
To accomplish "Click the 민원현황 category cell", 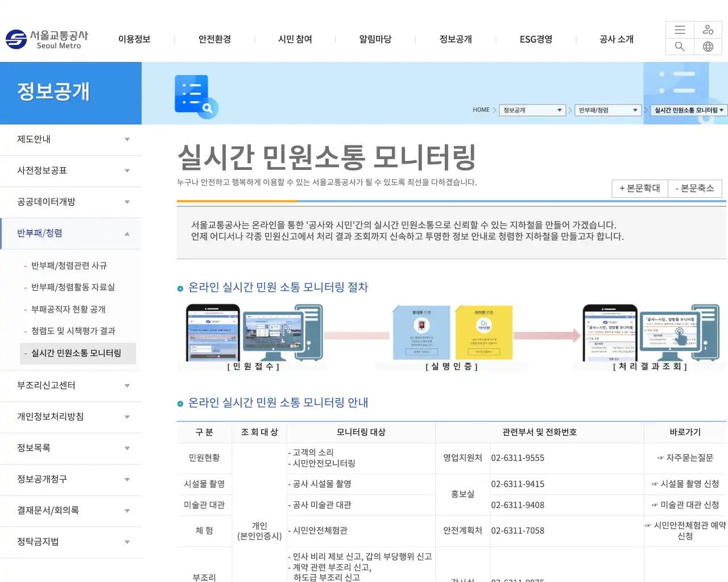I will (204, 458).
